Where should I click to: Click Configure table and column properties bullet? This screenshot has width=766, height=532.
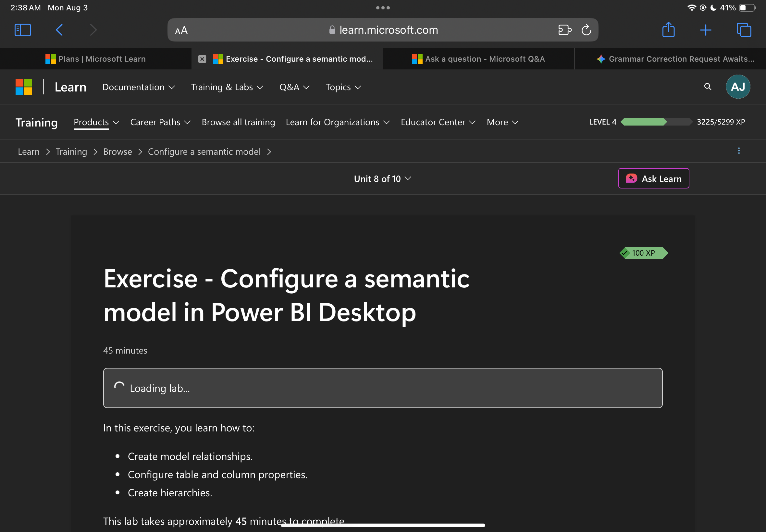218,475
